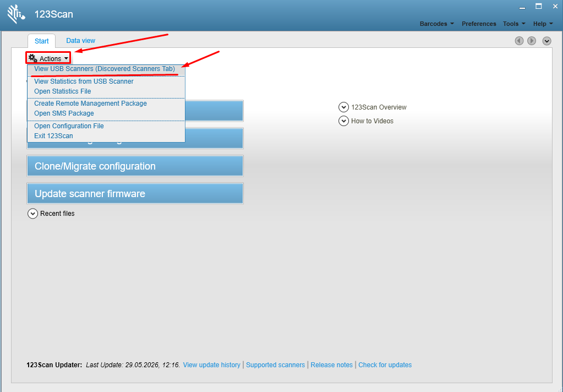Click the Zebra logo icon

pos(16,14)
